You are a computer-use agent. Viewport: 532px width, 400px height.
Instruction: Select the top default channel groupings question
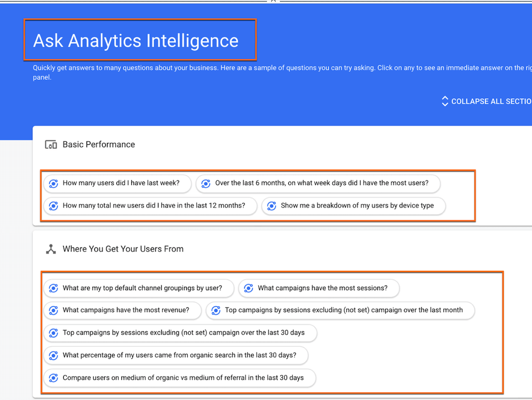tap(139, 288)
